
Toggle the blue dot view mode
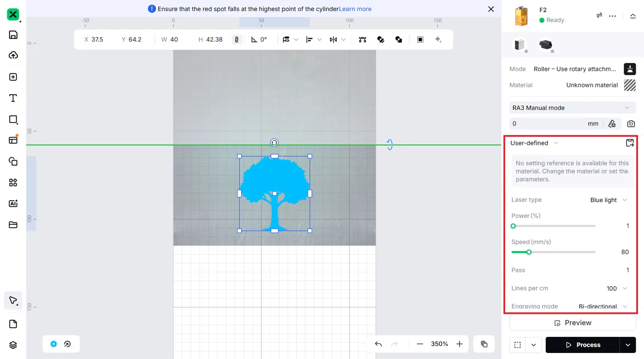coord(54,344)
